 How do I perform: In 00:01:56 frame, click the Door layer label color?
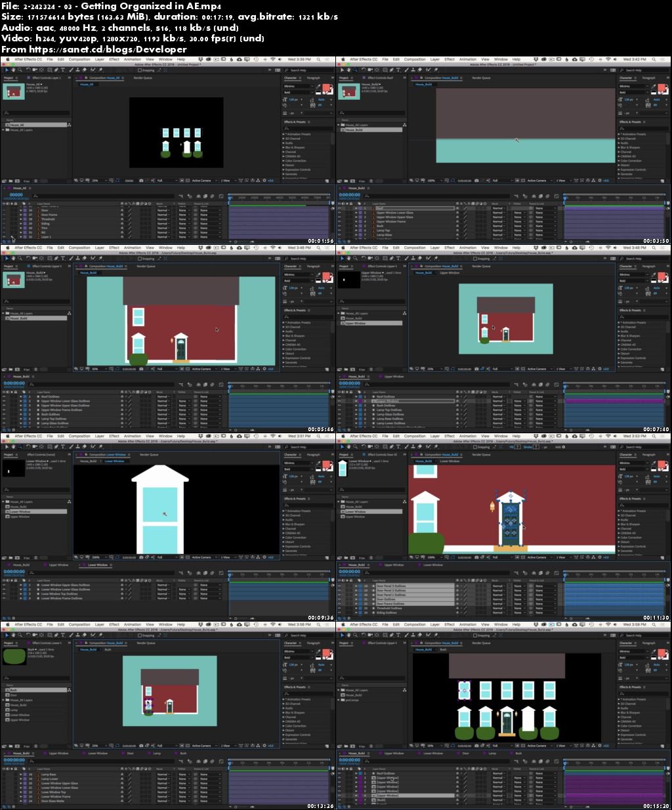click(x=25, y=210)
